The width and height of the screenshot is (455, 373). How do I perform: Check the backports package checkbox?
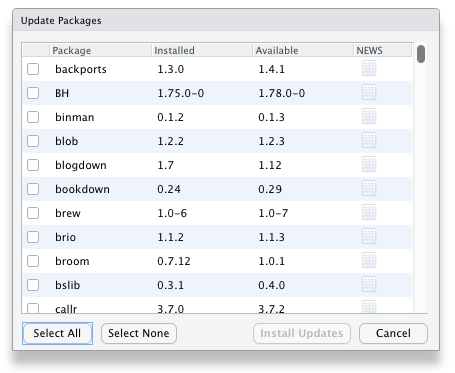click(33, 69)
